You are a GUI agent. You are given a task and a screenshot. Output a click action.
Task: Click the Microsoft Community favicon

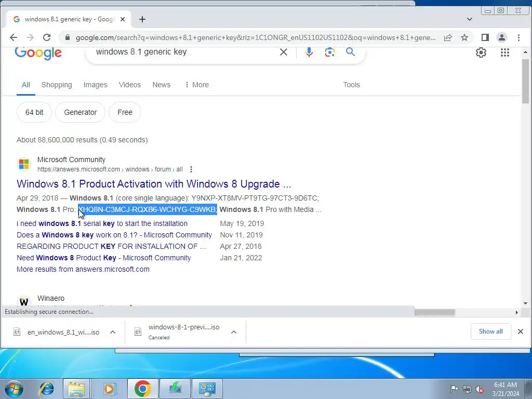click(x=24, y=164)
